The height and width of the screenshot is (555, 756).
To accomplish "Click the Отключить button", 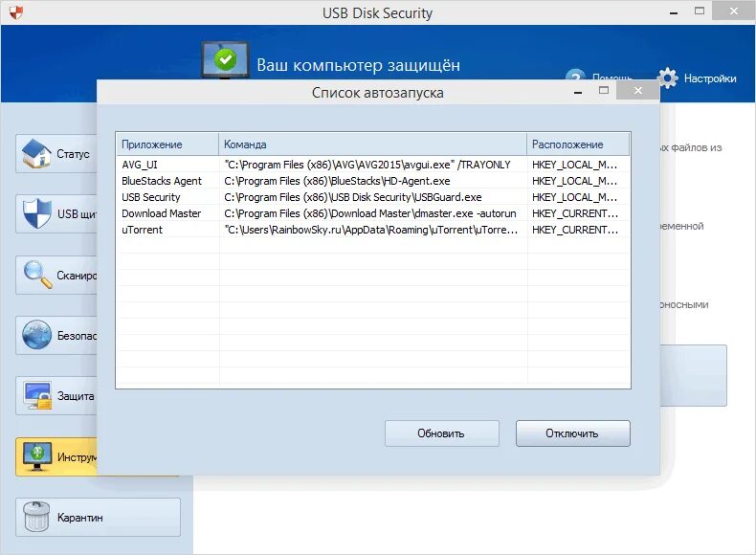I will pos(573,433).
